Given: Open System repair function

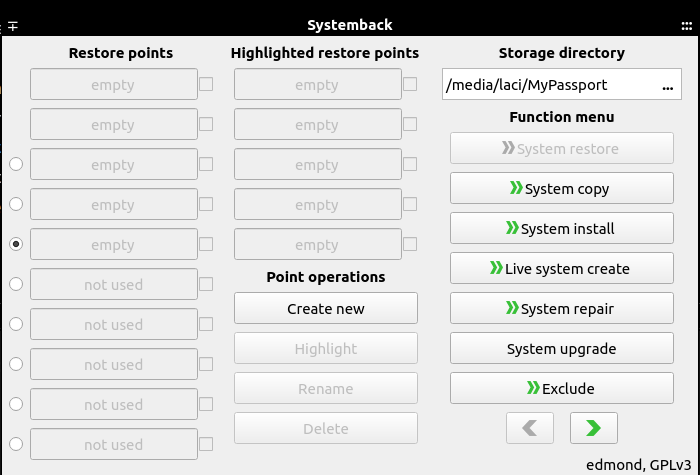Looking at the screenshot, I should point(562,308).
